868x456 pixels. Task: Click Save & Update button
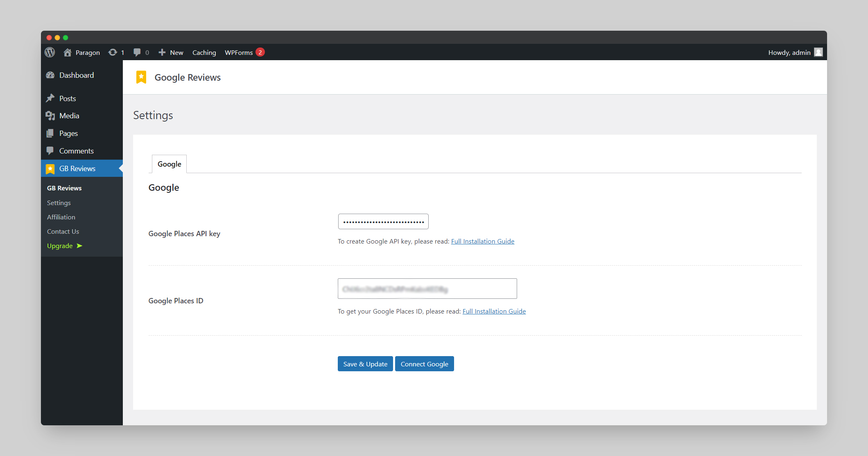coord(365,364)
